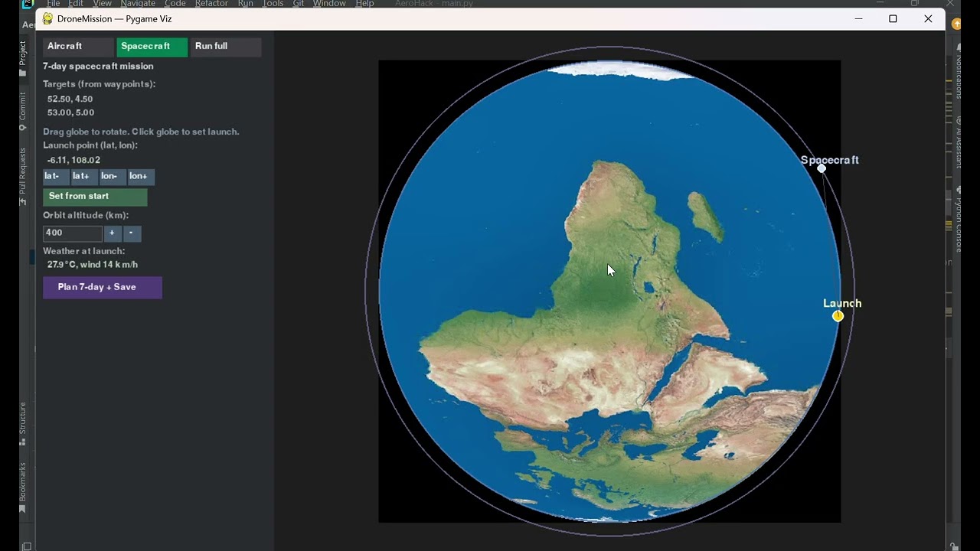980x551 pixels.
Task: Click launch point value -6.11, 108.02
Action: coord(73,160)
